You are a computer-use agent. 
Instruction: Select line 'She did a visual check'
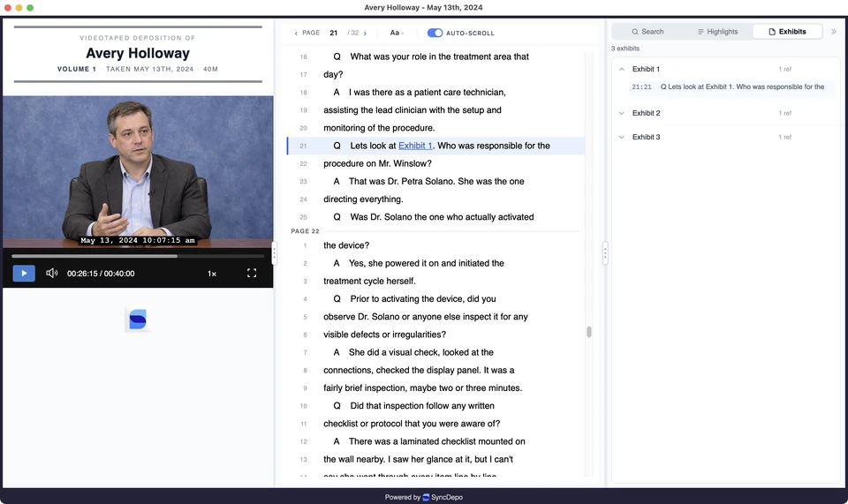[435, 352]
